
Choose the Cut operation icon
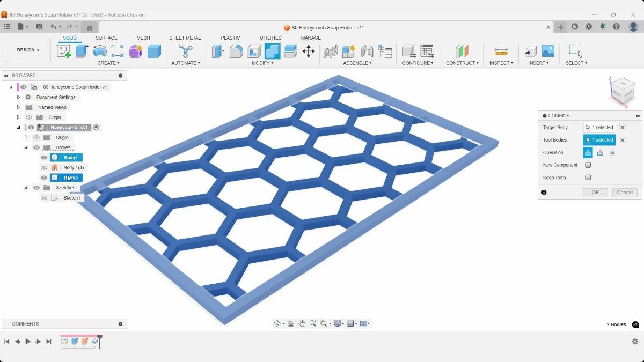coord(600,152)
